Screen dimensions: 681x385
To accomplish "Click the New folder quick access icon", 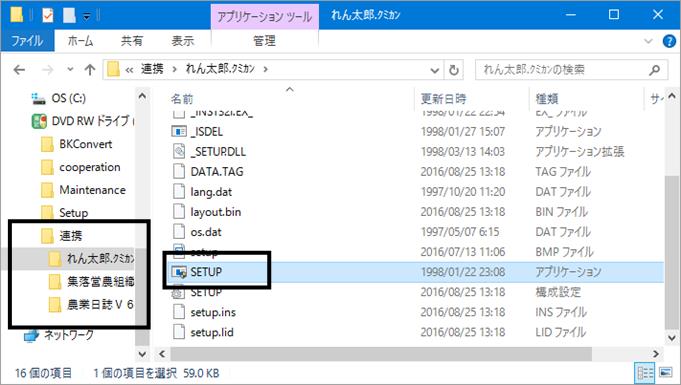I will [x=69, y=16].
